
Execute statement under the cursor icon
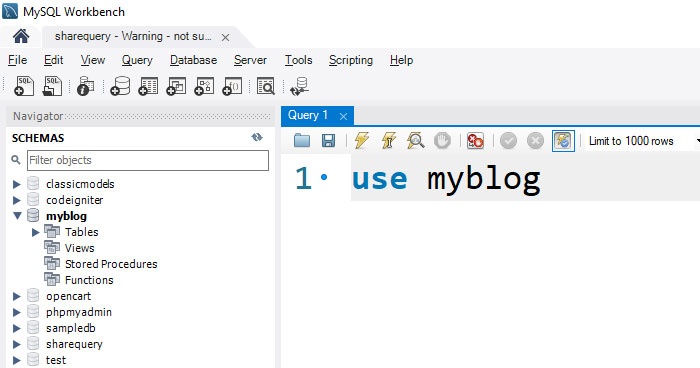click(x=389, y=141)
